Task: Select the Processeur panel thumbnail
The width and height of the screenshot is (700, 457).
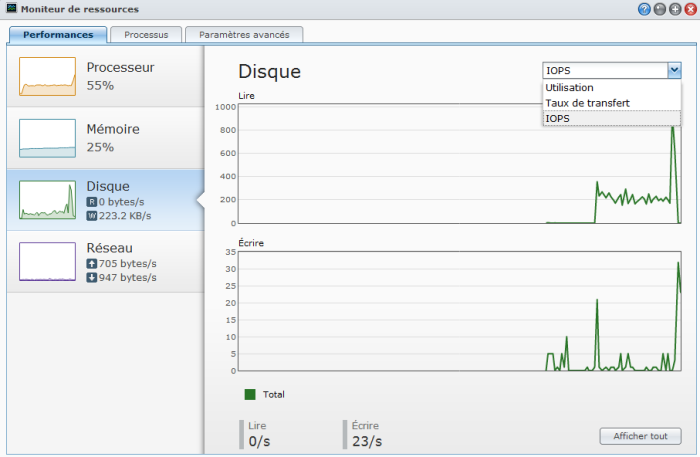Action: (x=47, y=77)
